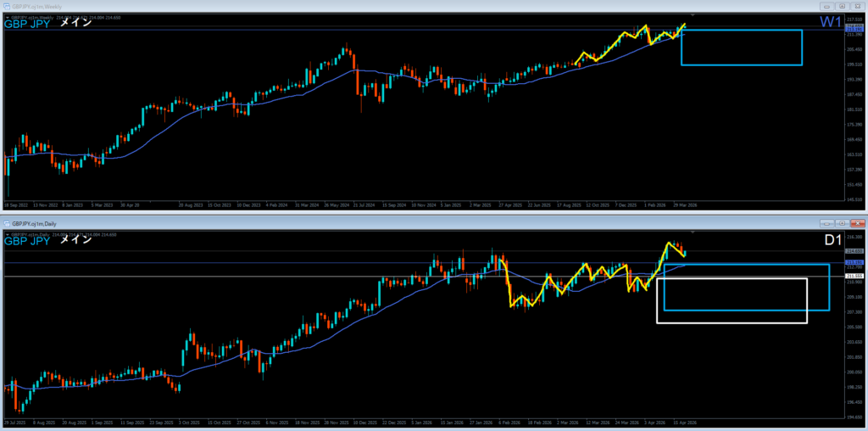The image size is (868, 431).
Task: Toggle one-click trading arrow on Daily chart
Action: point(8,233)
